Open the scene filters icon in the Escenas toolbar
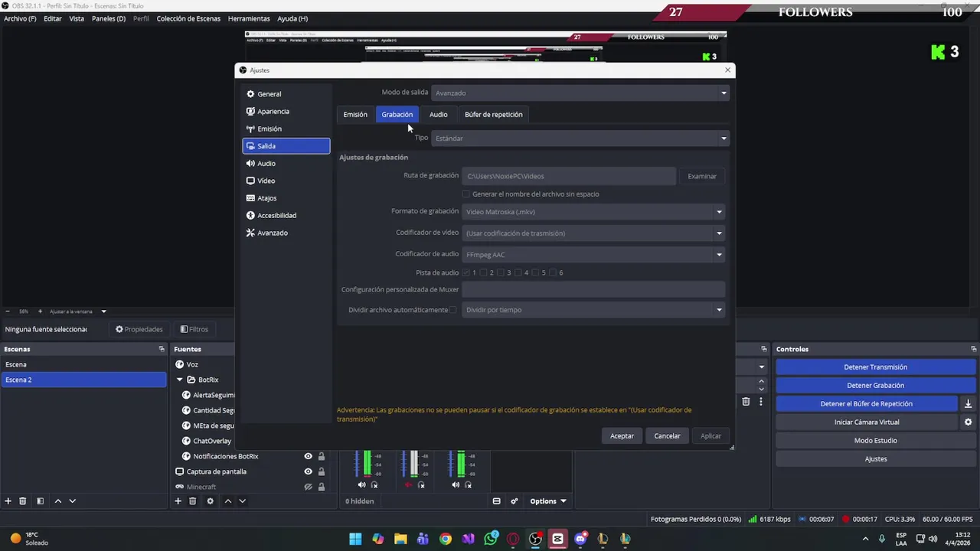Screen dimensions: 980x551 [41, 501]
